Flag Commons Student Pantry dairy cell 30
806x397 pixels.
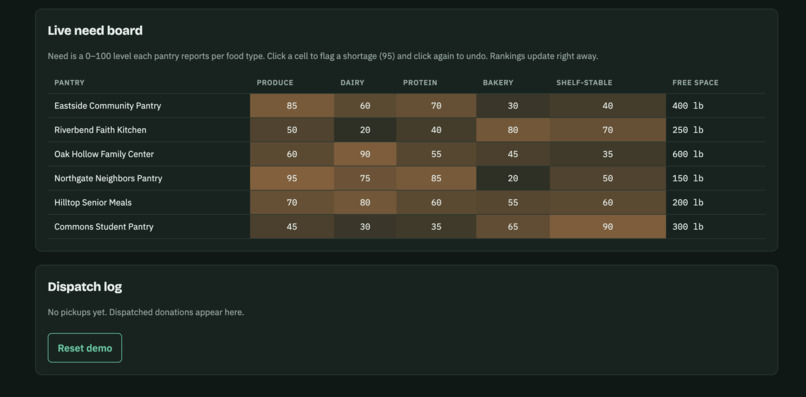click(x=365, y=227)
